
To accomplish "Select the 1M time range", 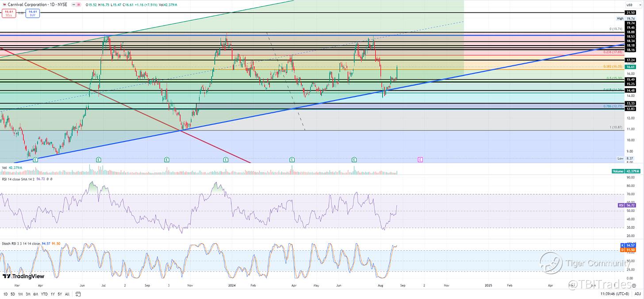I will 20,294.
